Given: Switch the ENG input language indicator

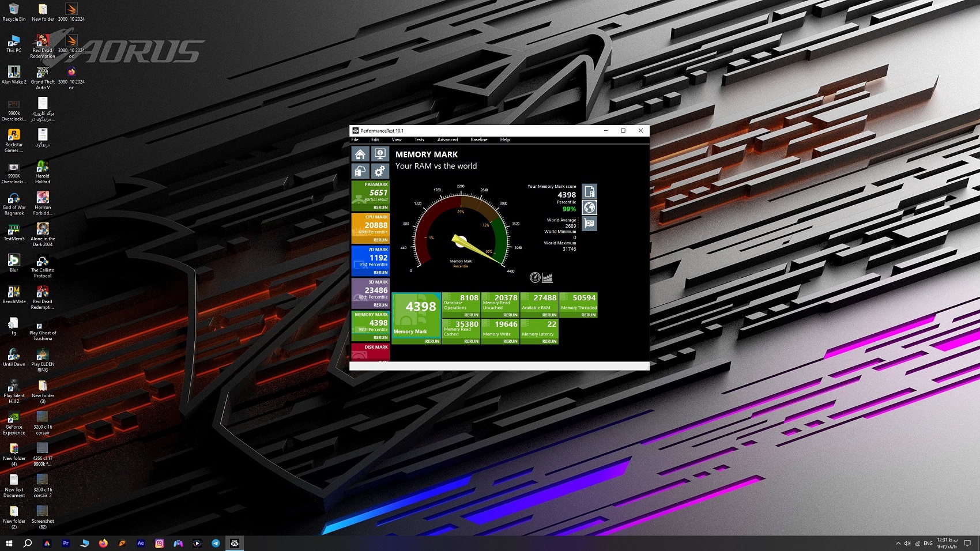Looking at the screenshot, I should point(928,543).
